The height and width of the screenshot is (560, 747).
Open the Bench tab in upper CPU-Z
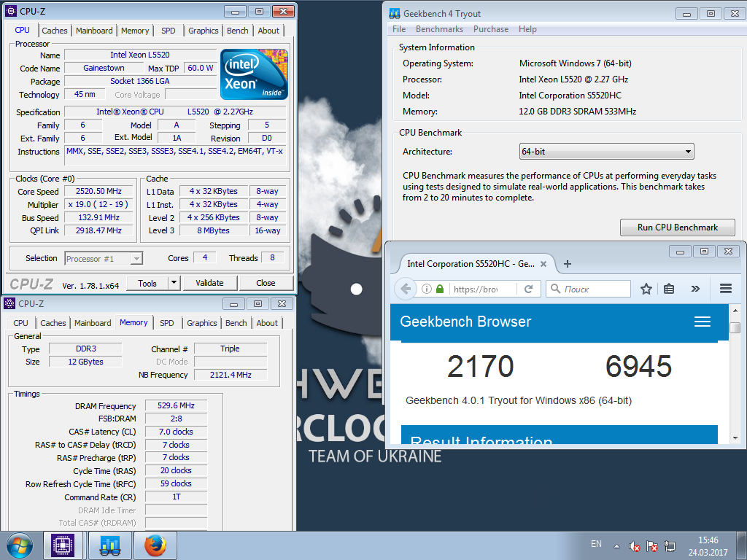coord(237,31)
